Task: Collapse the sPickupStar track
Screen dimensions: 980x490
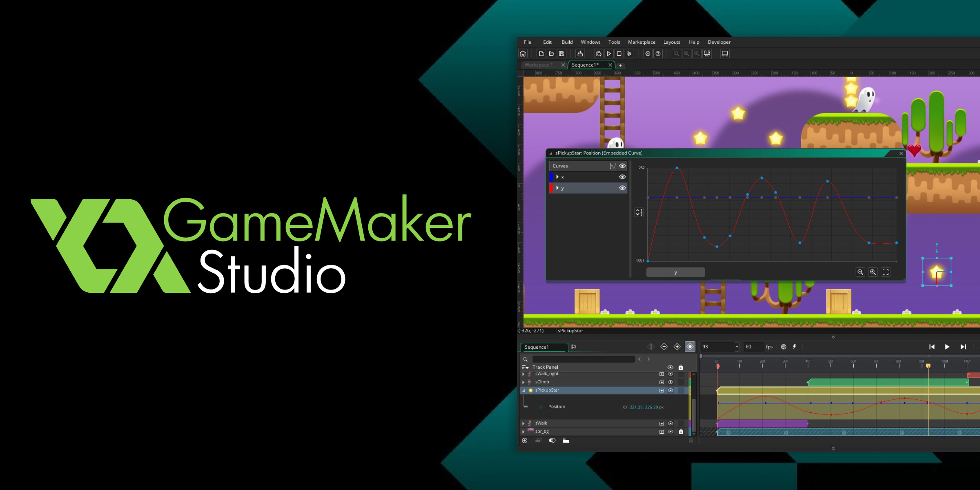Action: pyautogui.click(x=523, y=390)
